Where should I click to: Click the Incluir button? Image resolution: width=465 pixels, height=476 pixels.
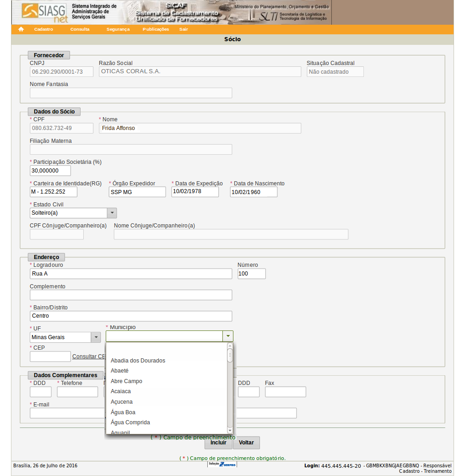(218, 443)
